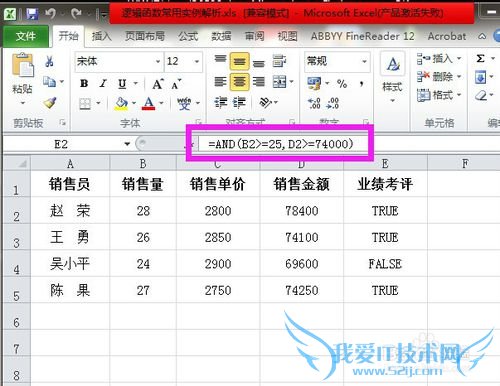The image size is (500, 386).
Task: Apply the red font color A
Action: (x=148, y=103)
